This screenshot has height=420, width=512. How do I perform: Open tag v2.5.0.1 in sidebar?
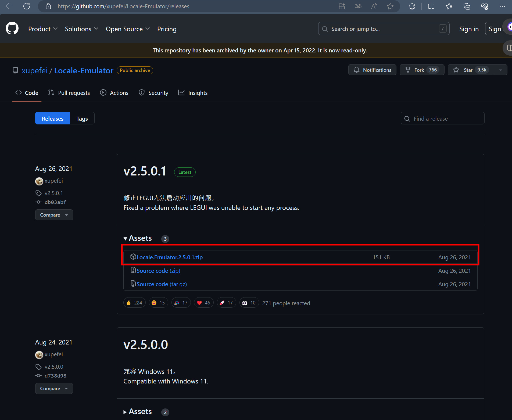point(54,193)
